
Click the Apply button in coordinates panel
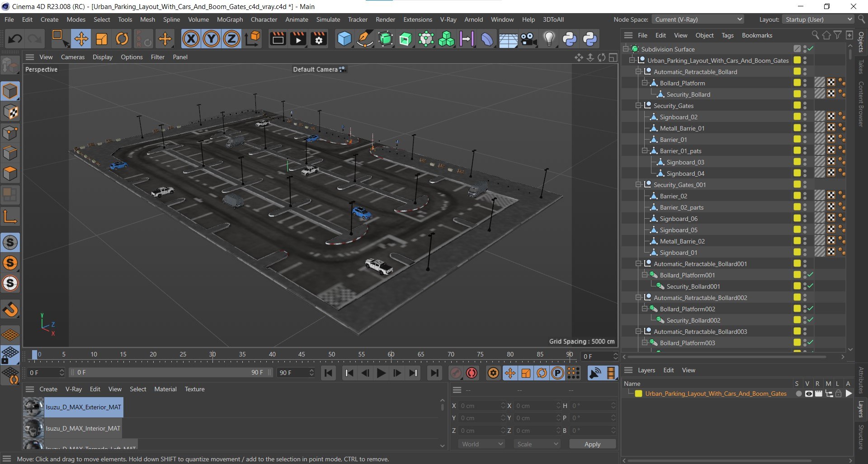tap(592, 444)
